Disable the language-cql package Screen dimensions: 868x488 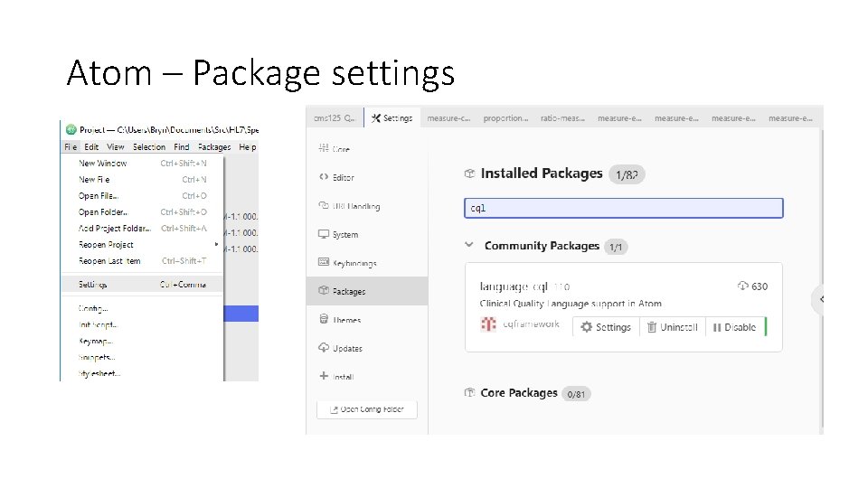pos(734,327)
